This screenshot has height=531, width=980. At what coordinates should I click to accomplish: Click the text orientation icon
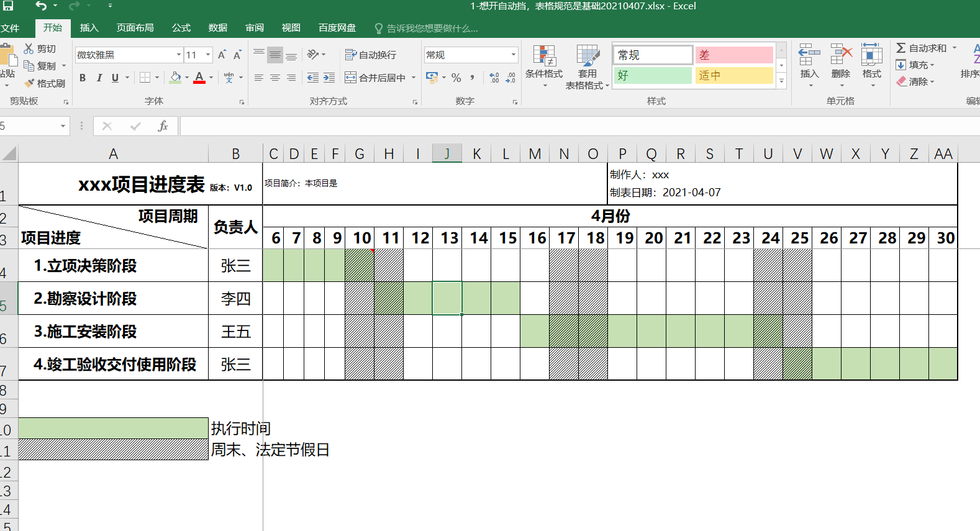click(313, 55)
